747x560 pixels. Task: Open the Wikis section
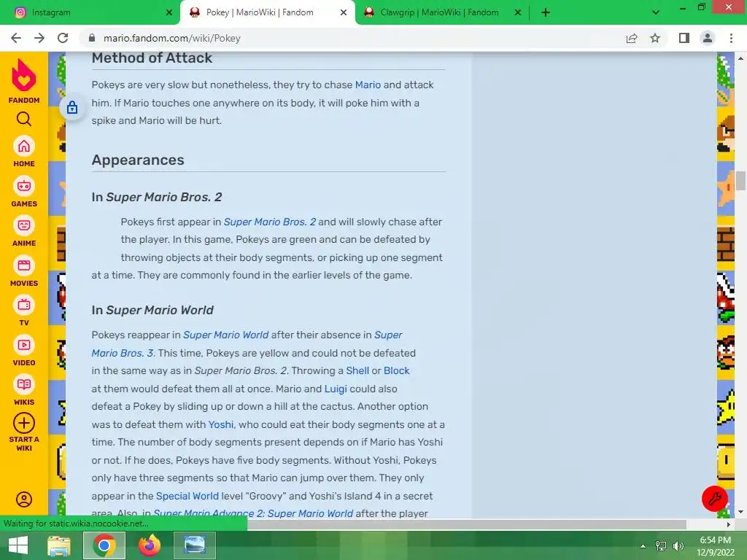click(x=24, y=390)
